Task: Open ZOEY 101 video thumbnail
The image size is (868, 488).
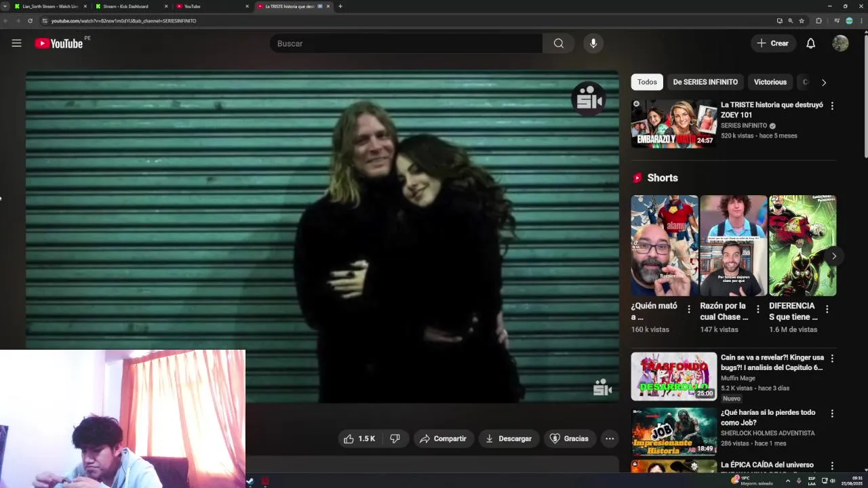Action: 674,124
